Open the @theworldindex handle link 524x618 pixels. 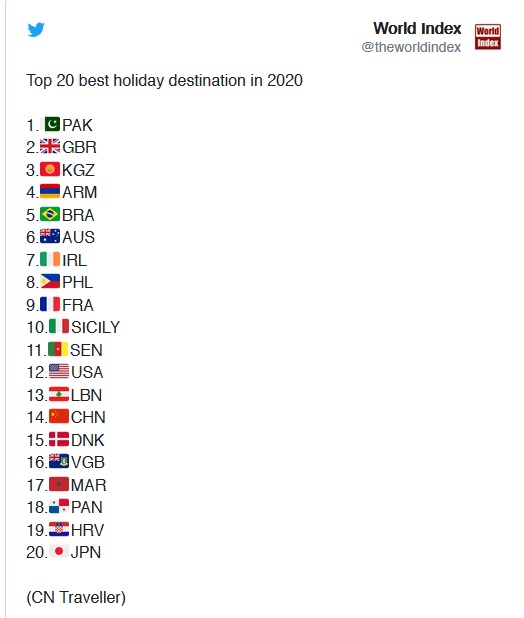coord(411,47)
